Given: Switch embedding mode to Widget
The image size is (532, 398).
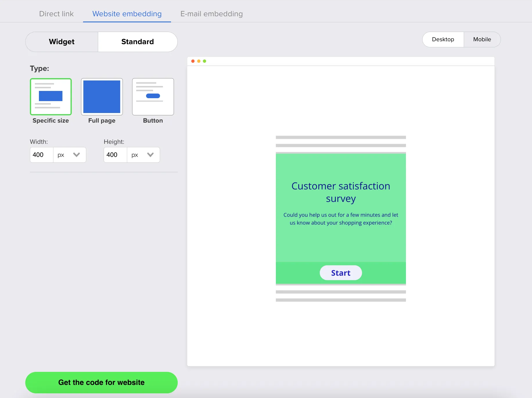Looking at the screenshot, I should [x=62, y=42].
